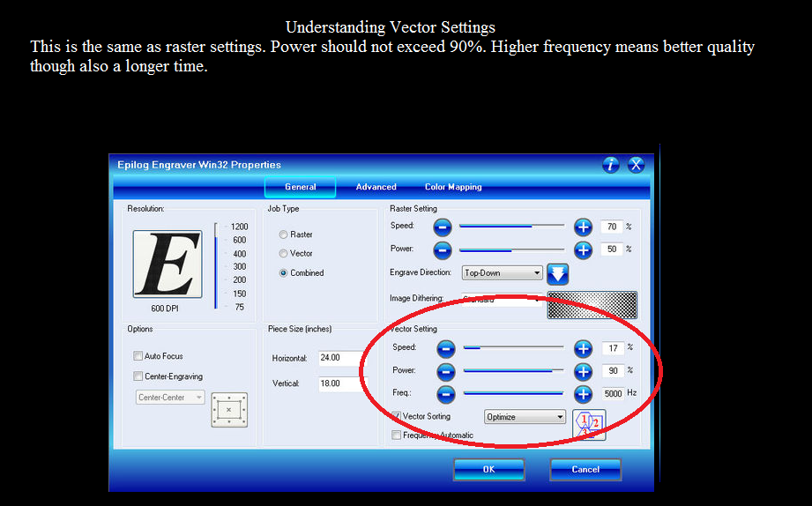Screen dimensions: 812x506
Task: Increase vector speed with plus button
Action: pos(583,348)
